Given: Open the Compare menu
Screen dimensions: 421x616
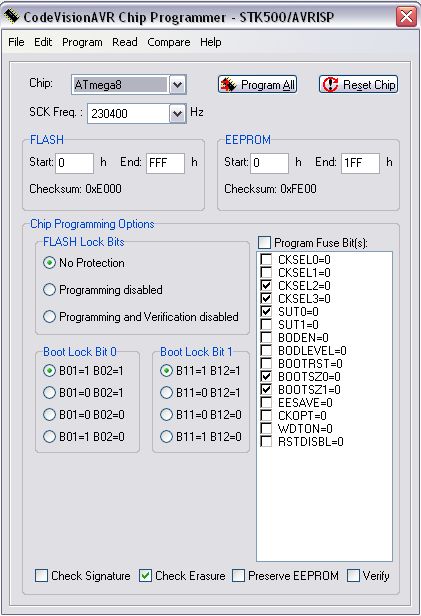Looking at the screenshot, I should pos(168,42).
